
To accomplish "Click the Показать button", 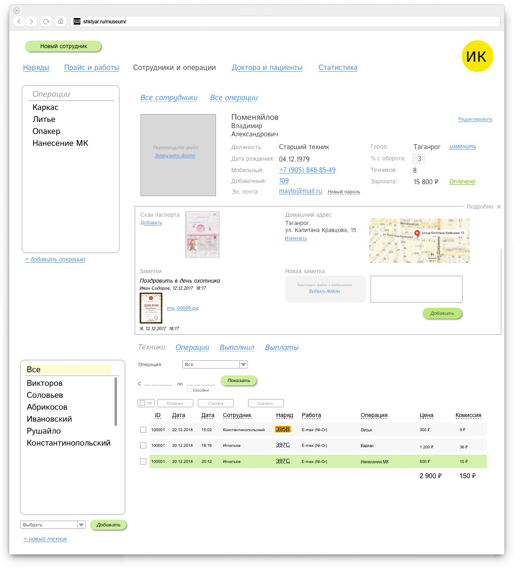I will point(239,381).
